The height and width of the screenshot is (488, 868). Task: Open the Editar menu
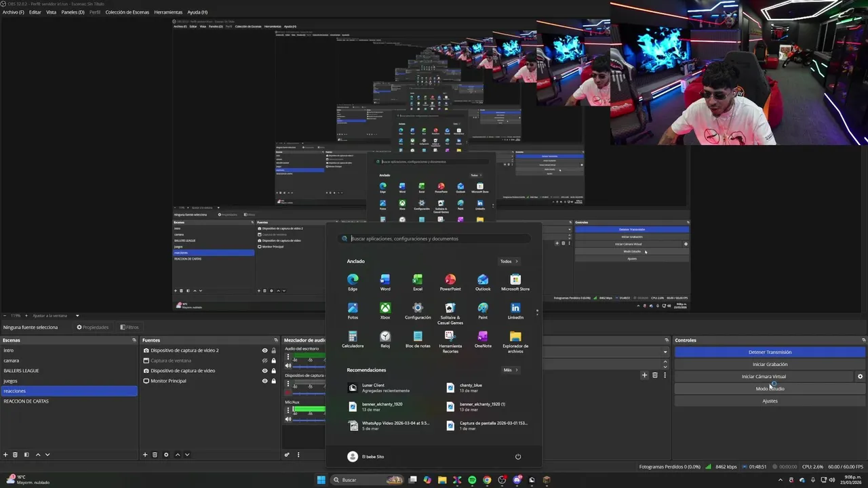[35, 12]
